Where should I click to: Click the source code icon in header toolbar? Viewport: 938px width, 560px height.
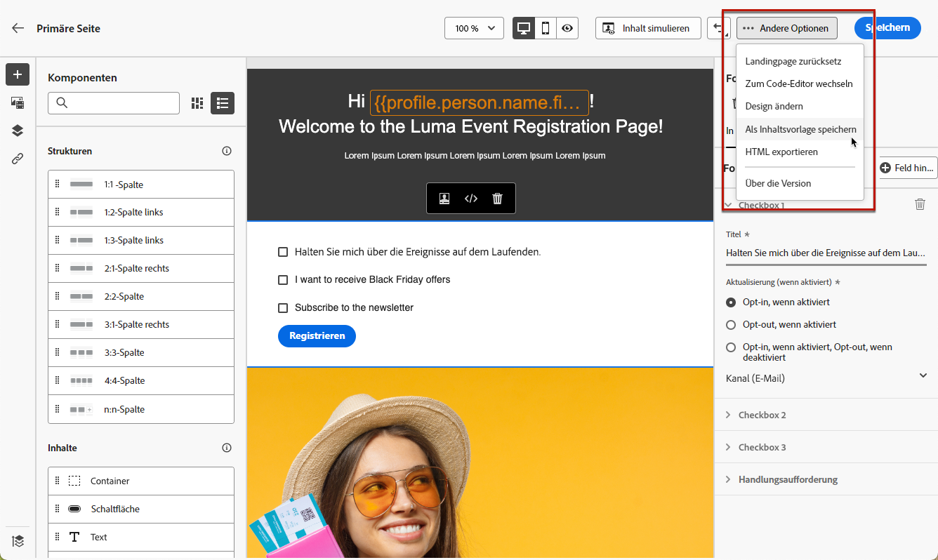tap(471, 199)
